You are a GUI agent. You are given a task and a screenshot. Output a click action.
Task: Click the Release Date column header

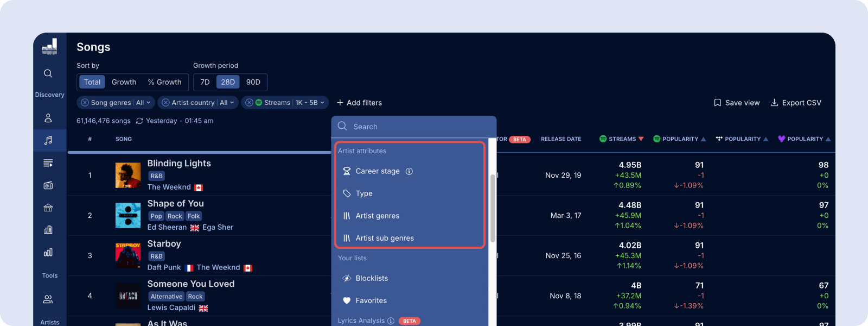click(x=561, y=139)
